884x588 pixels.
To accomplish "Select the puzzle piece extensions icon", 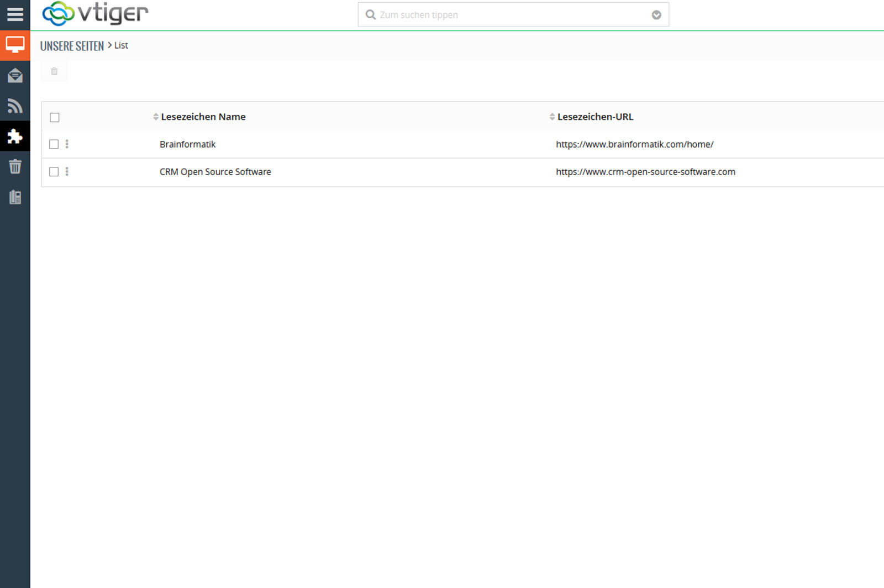I will click(x=15, y=136).
